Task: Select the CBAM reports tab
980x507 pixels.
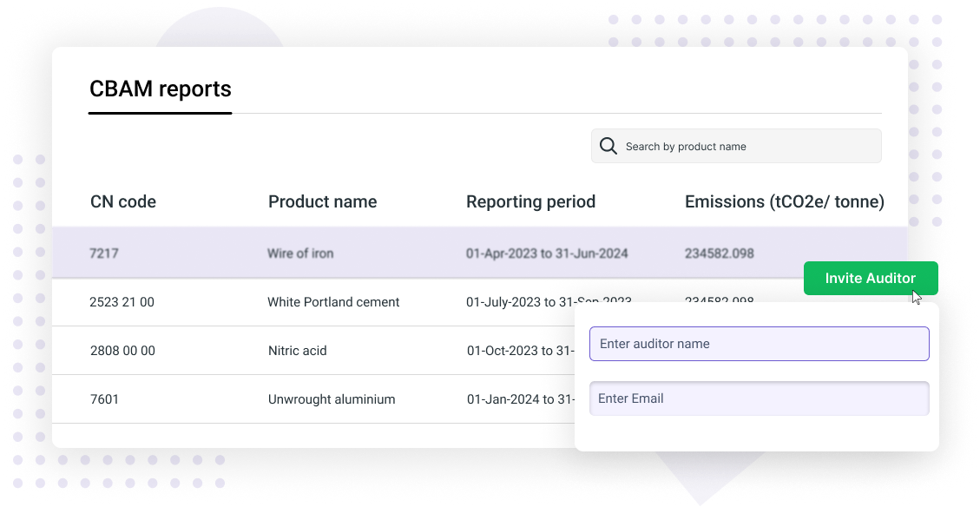Action: click(x=160, y=89)
